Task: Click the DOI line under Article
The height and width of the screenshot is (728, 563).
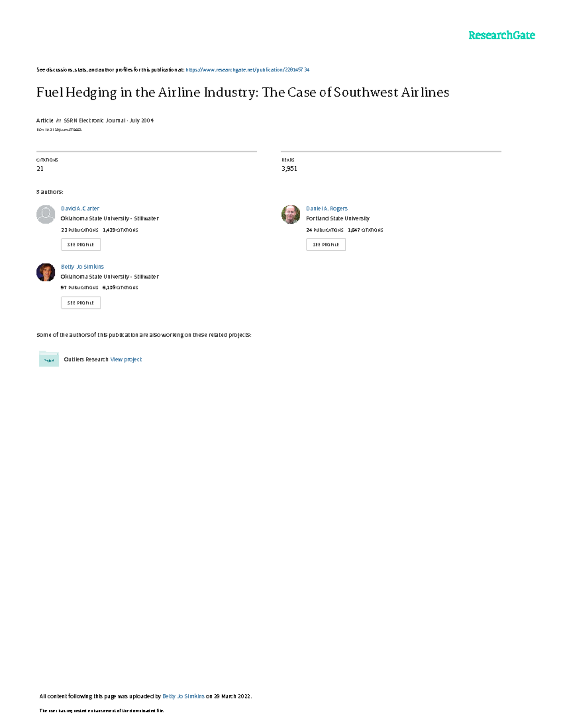Action: [x=59, y=130]
